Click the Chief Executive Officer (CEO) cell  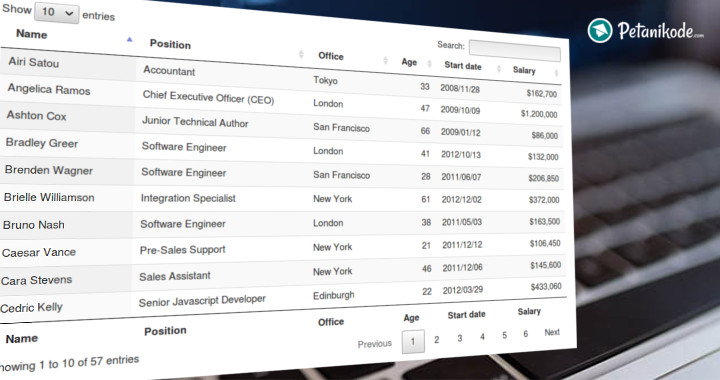pyautogui.click(x=208, y=97)
